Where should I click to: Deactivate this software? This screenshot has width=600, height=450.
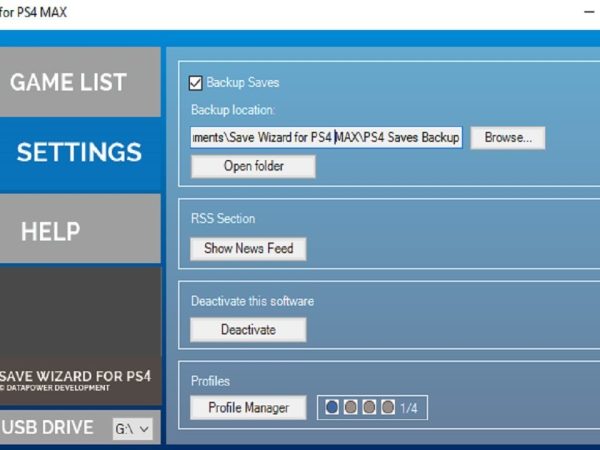[248, 329]
